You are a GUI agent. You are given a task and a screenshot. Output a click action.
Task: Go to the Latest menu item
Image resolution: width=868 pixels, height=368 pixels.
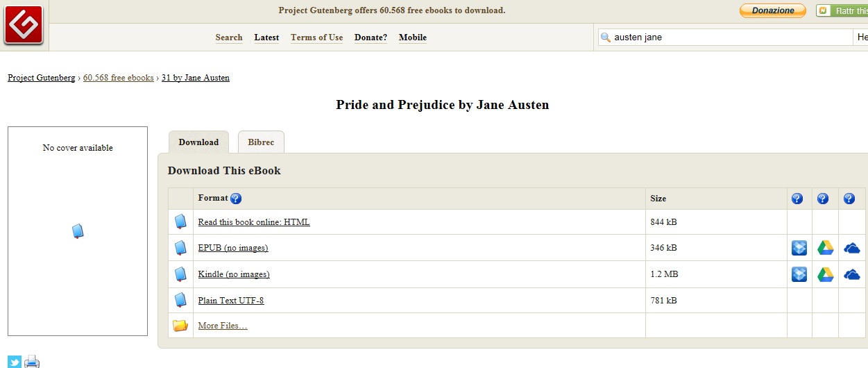coord(266,37)
